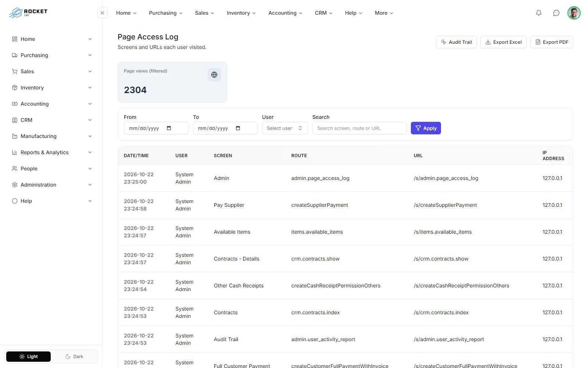This screenshot has width=588, height=368.
Task: Click the /s/crm.contracts.show URL cell
Action: pos(441,259)
